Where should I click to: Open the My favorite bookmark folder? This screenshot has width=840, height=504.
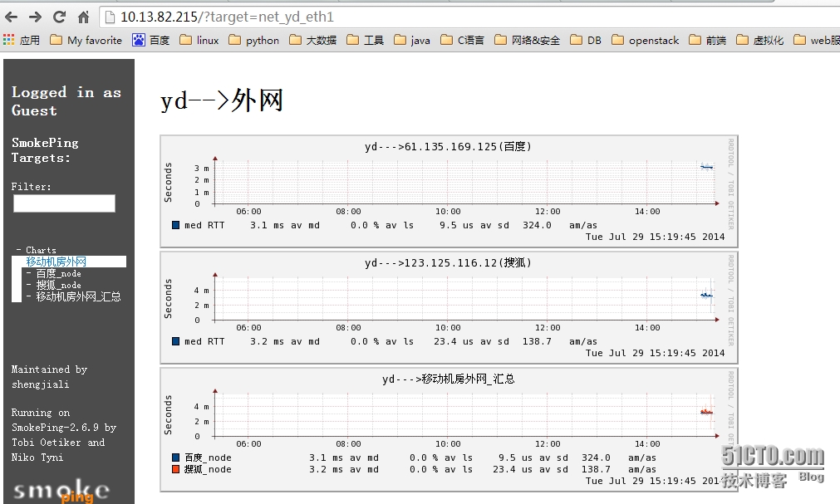(x=86, y=40)
